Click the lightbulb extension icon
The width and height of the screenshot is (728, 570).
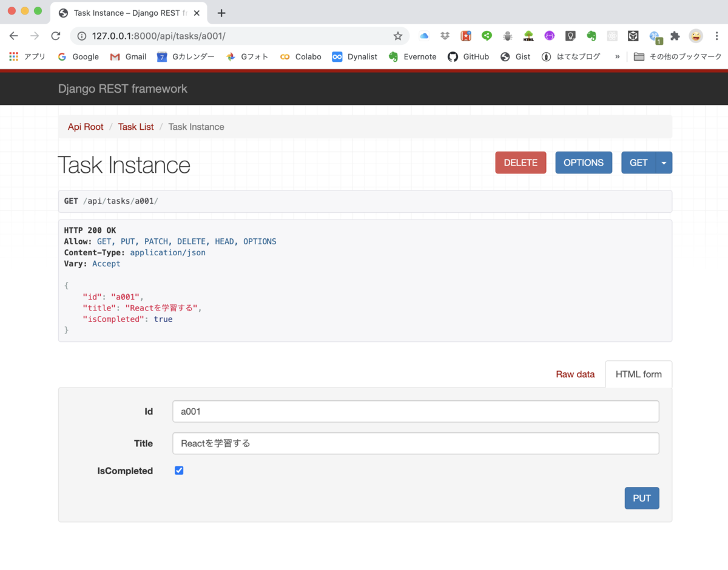pos(570,36)
